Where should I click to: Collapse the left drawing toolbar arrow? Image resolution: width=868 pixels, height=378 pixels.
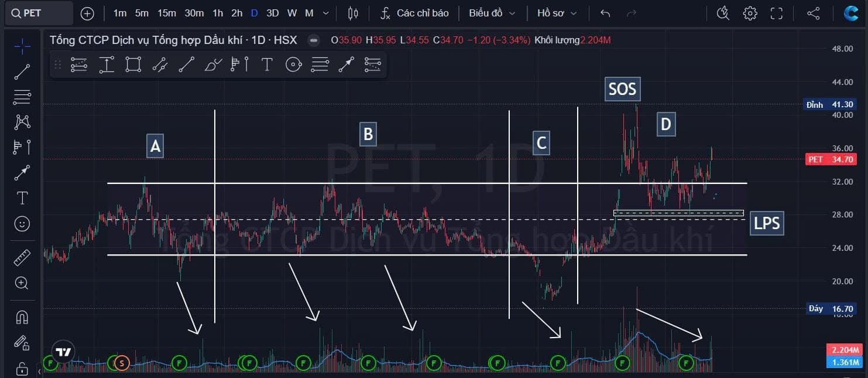click(39, 372)
